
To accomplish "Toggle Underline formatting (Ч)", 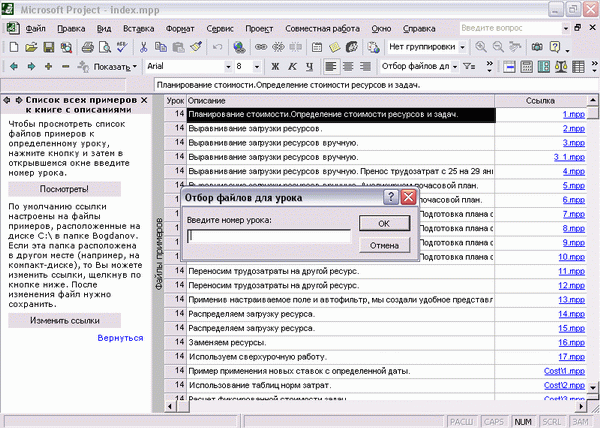I will [x=310, y=67].
